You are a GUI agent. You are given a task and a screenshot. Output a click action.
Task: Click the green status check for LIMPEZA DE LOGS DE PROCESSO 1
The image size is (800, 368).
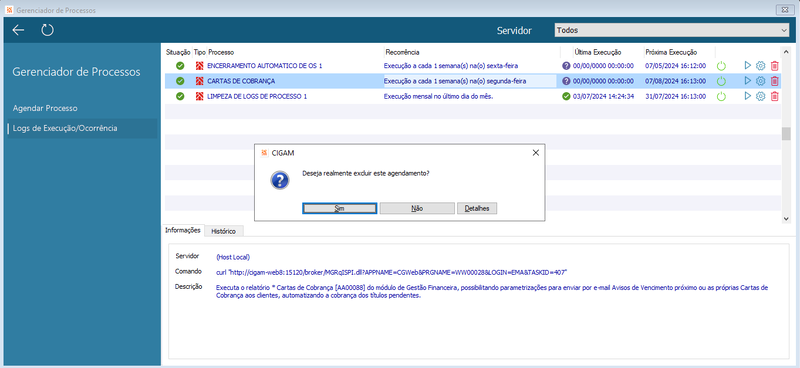(x=180, y=96)
